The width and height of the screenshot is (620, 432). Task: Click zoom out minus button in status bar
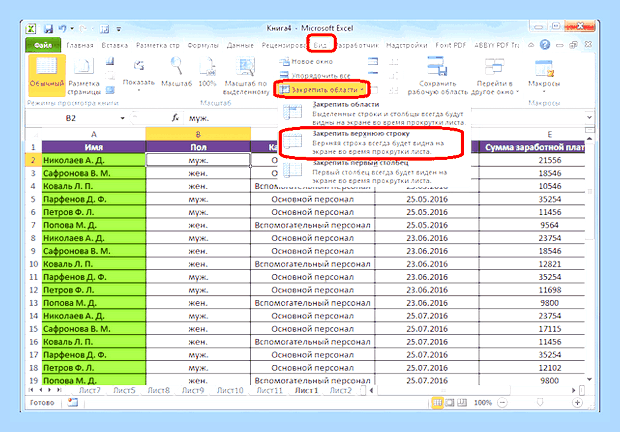point(502,403)
